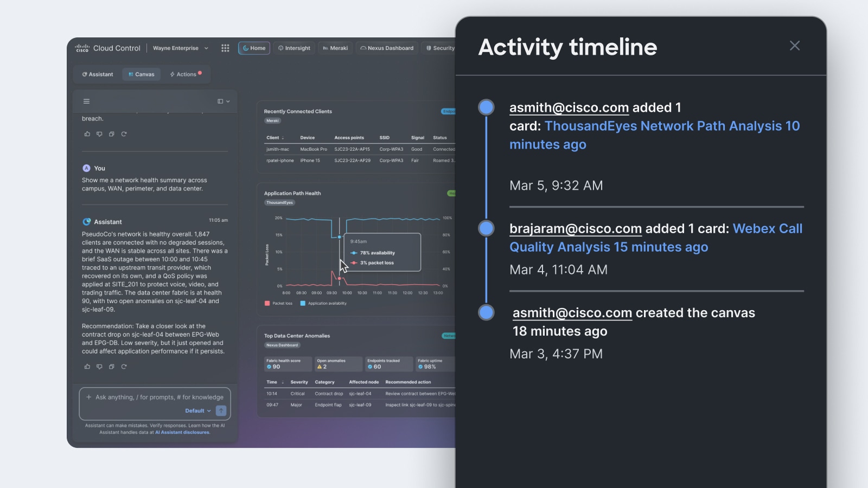Click the user avatar next to "You"
The image size is (868, 488).
click(x=86, y=168)
